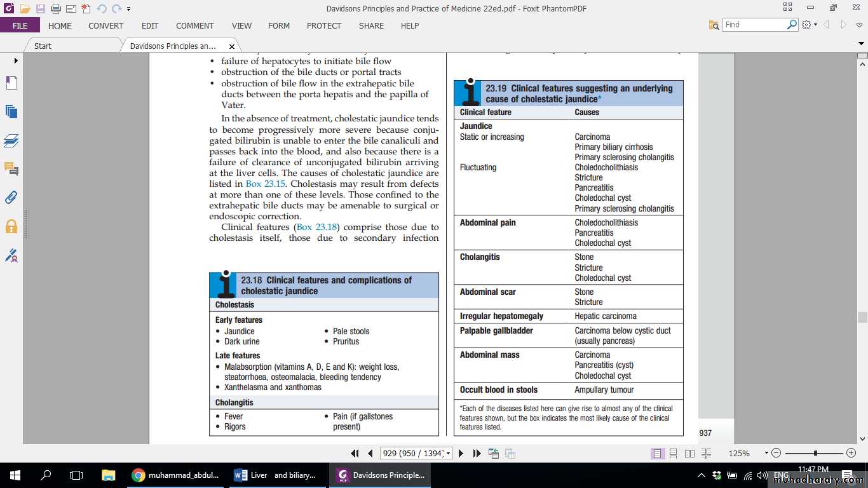
Task: Click the advanced folder search icon
Action: (x=714, y=25)
